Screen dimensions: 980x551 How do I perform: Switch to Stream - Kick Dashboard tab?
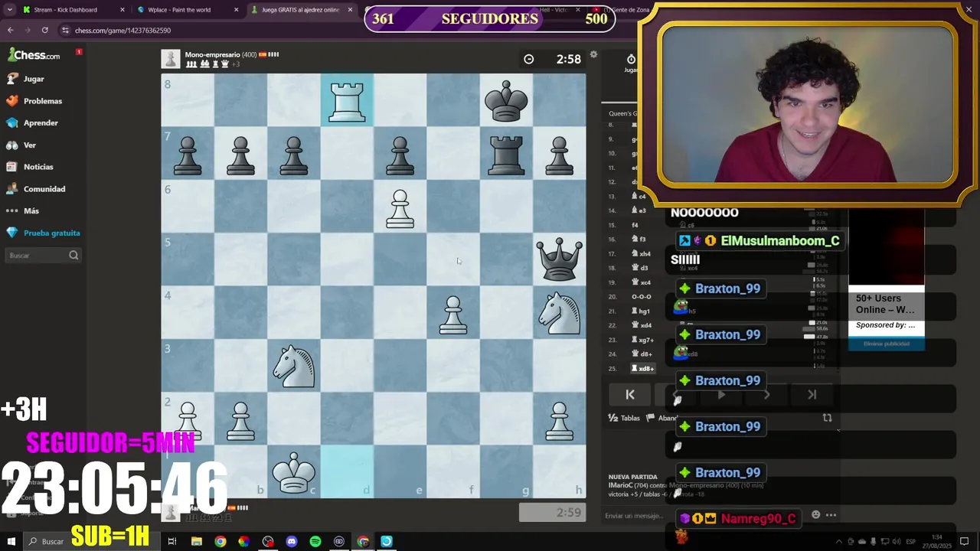(70, 10)
